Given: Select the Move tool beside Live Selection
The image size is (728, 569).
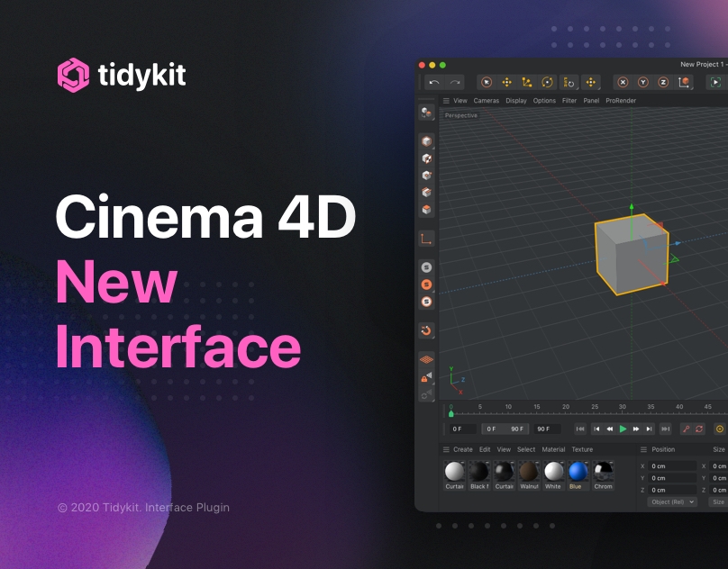Looking at the screenshot, I should coord(506,83).
